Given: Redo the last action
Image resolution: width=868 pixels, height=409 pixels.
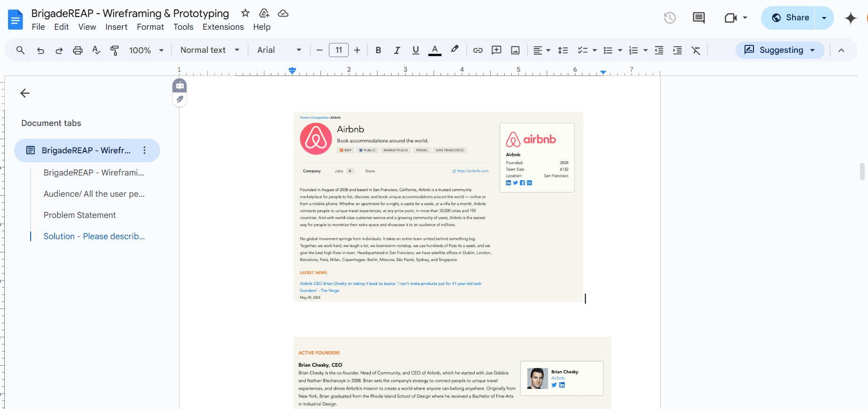Looking at the screenshot, I should pos(59,50).
